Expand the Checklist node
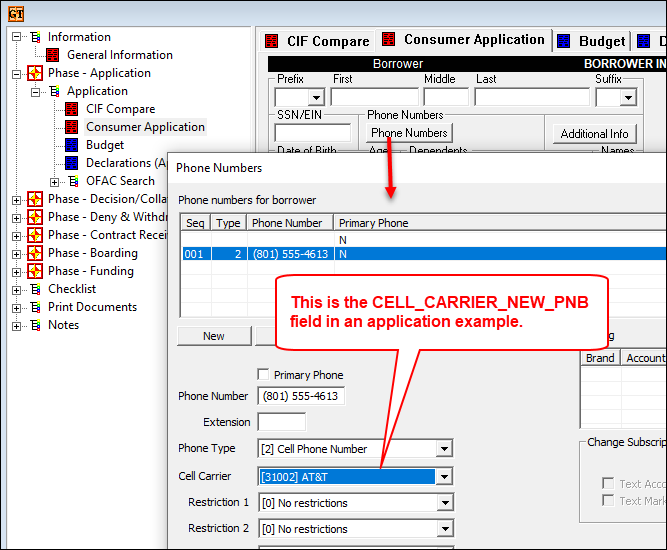Screen dimensions: 667x550 coord(16,290)
